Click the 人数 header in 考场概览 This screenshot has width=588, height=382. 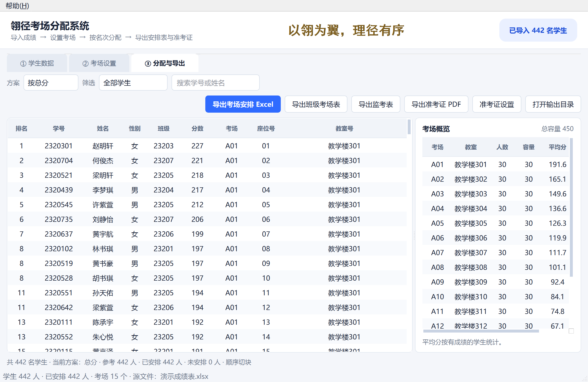(x=502, y=147)
